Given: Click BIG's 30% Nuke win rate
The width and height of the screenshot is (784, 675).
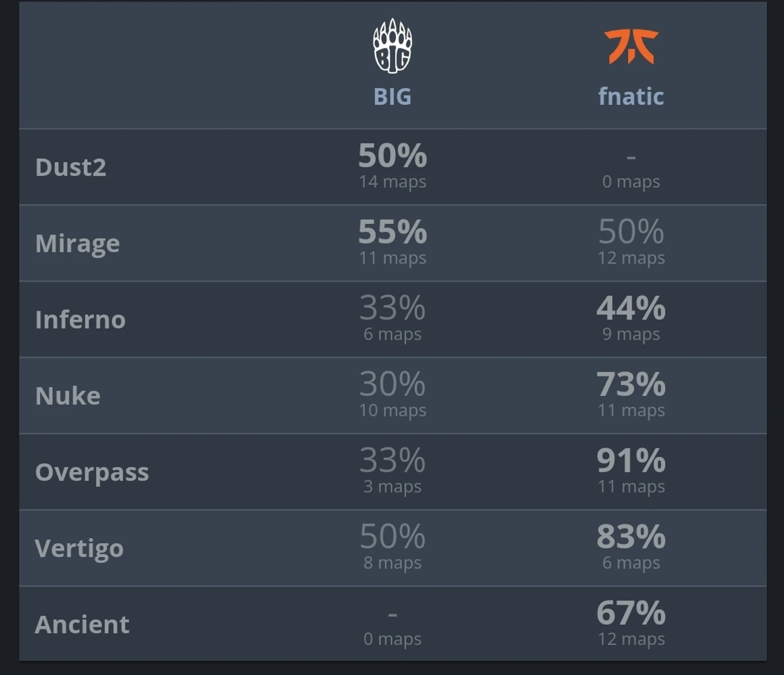Looking at the screenshot, I should pos(392,384).
